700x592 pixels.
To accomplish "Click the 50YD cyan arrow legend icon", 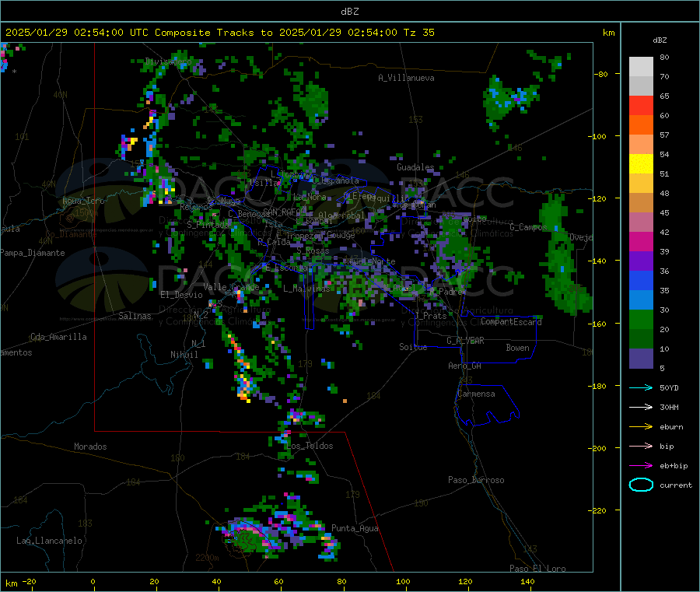I will click(641, 387).
